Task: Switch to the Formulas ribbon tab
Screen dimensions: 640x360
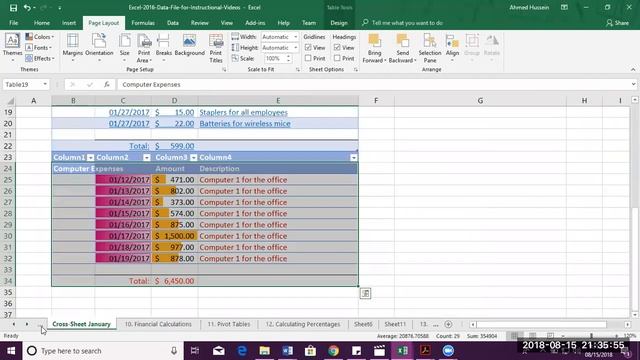Action: (x=143, y=23)
